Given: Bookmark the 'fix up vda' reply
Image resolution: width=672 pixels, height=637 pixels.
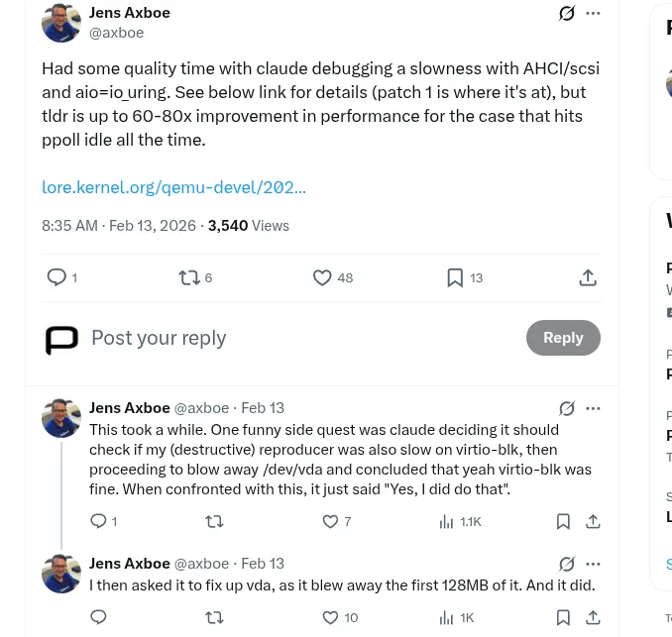Looking at the screenshot, I should point(563,617).
